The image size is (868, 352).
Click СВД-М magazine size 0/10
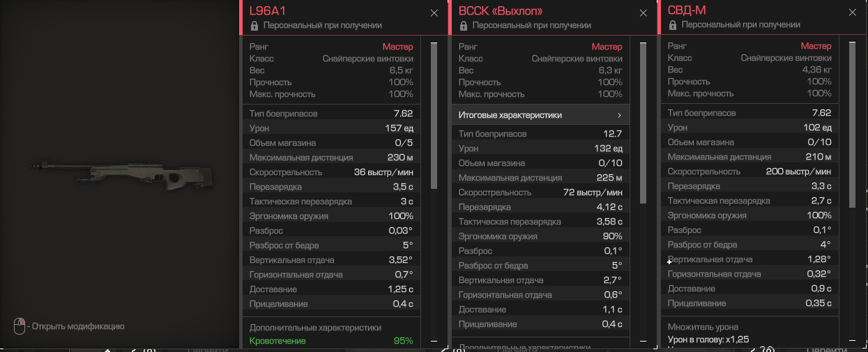(x=821, y=142)
